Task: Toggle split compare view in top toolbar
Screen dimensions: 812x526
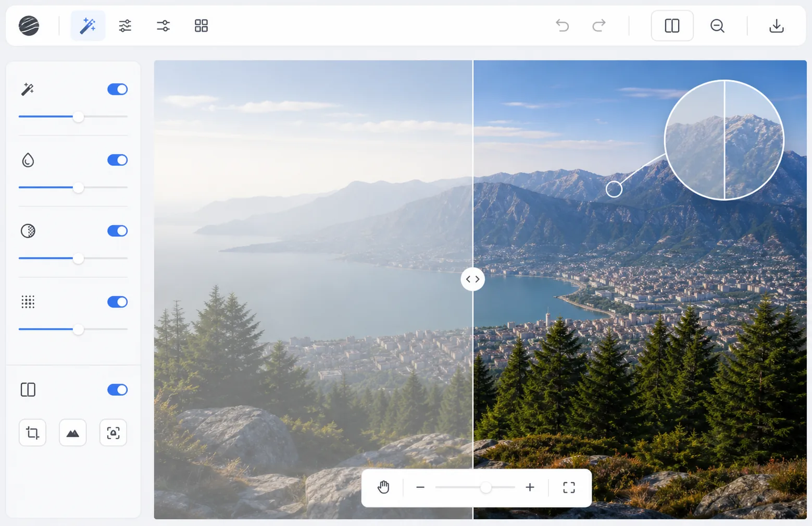Action: (672, 26)
